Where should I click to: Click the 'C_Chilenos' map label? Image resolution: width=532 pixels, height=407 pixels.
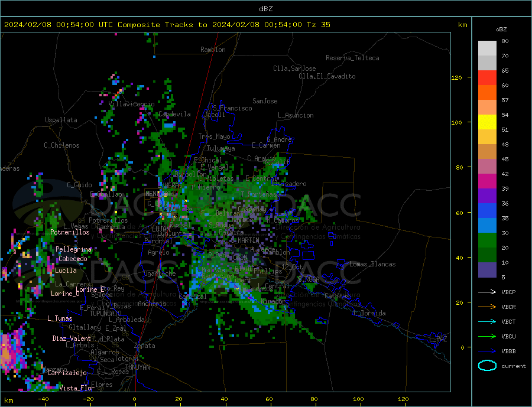point(61,145)
